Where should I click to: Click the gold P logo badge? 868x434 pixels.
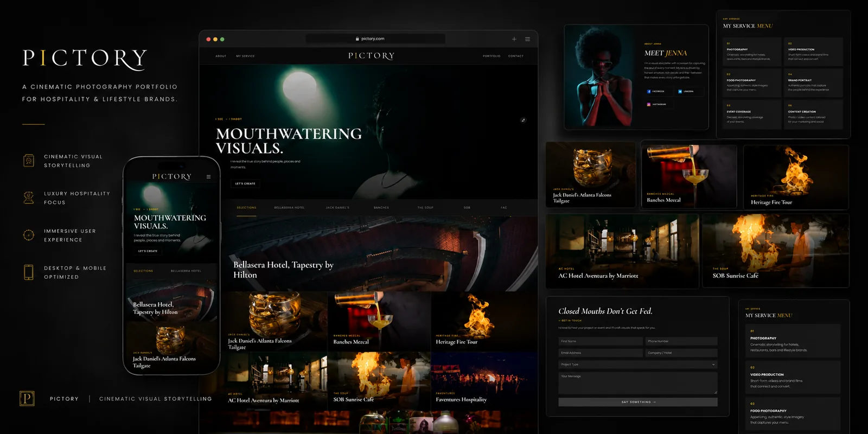(x=27, y=398)
